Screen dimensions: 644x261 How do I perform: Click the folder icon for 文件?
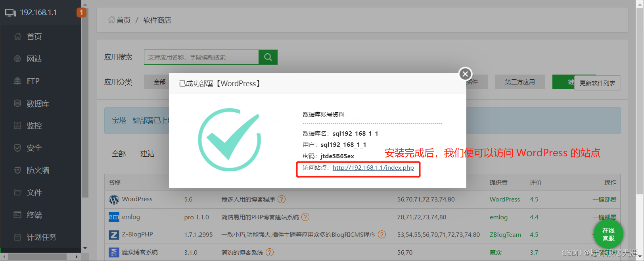(17, 192)
